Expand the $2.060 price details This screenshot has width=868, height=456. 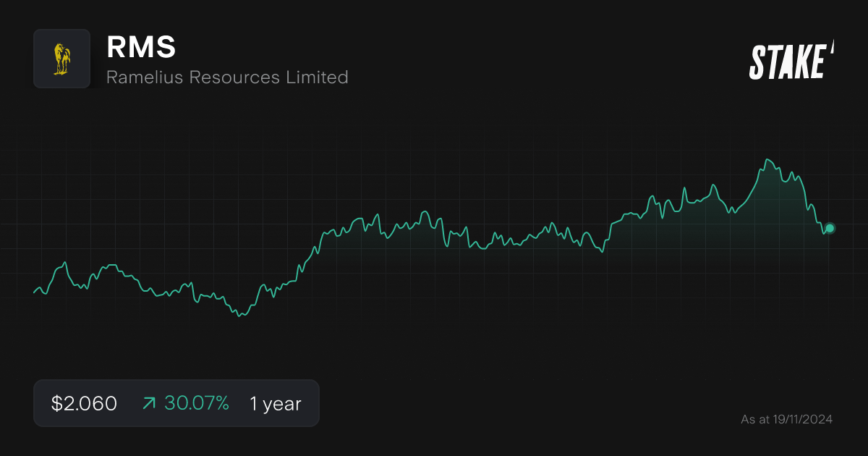click(x=83, y=403)
